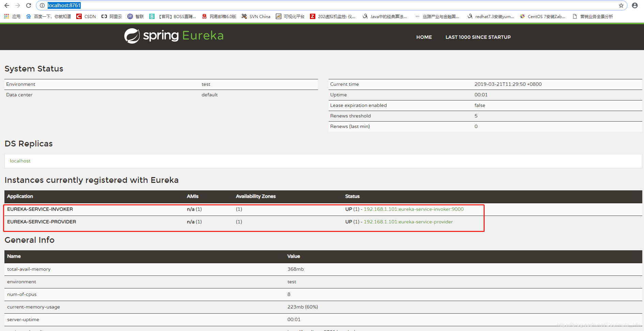This screenshot has width=644, height=331.
Task: Click the System Status heading
Action: tap(34, 69)
